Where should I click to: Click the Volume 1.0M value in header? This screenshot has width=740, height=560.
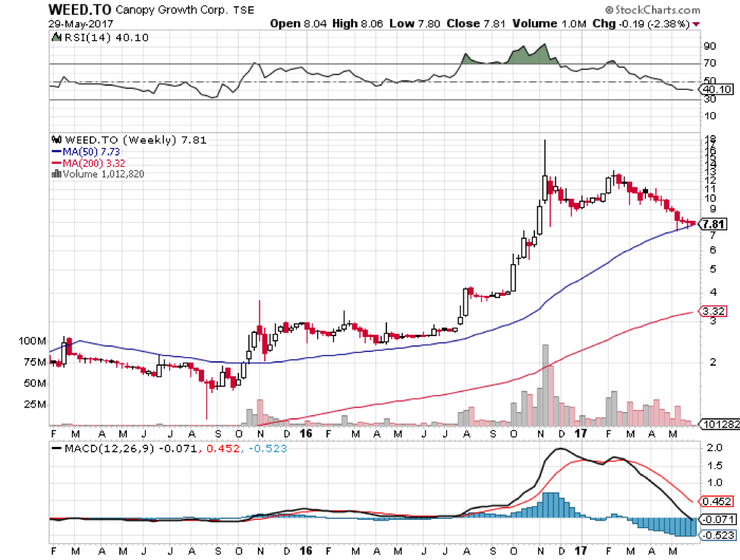549,24
